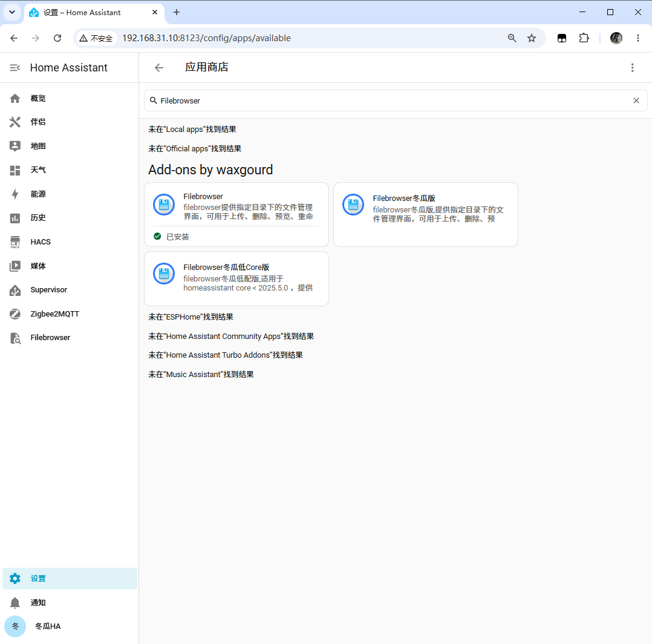This screenshot has height=644, width=652.
Task: Open the Chrome tab search dropdown
Action: click(12, 12)
